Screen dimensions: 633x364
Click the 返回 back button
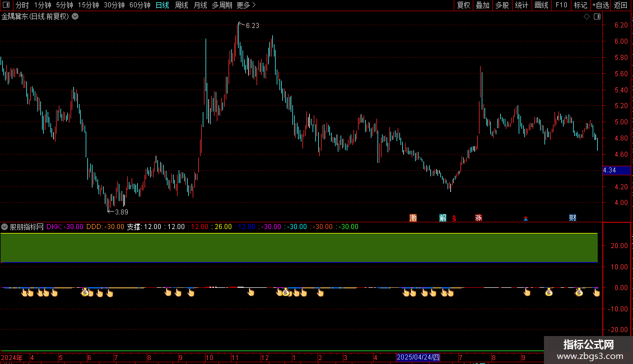click(621, 5)
